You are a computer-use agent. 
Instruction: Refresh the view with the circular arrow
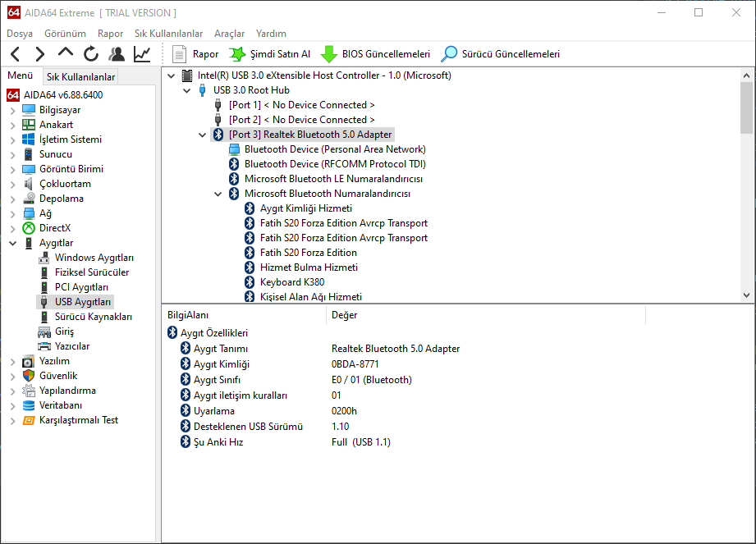pyautogui.click(x=90, y=54)
